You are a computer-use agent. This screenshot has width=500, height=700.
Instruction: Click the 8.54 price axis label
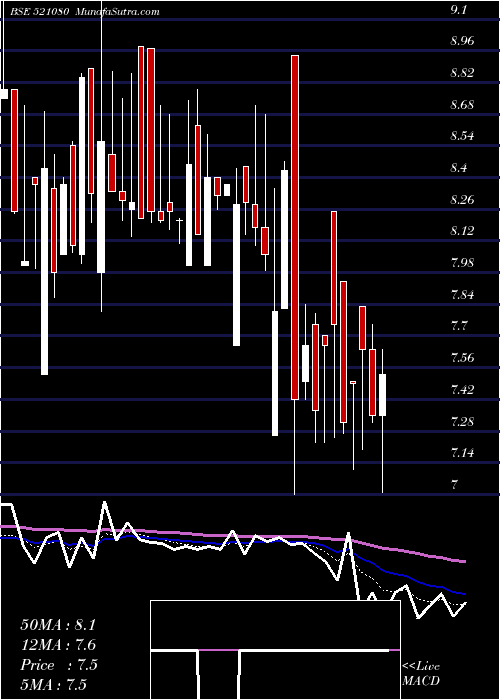(462, 136)
